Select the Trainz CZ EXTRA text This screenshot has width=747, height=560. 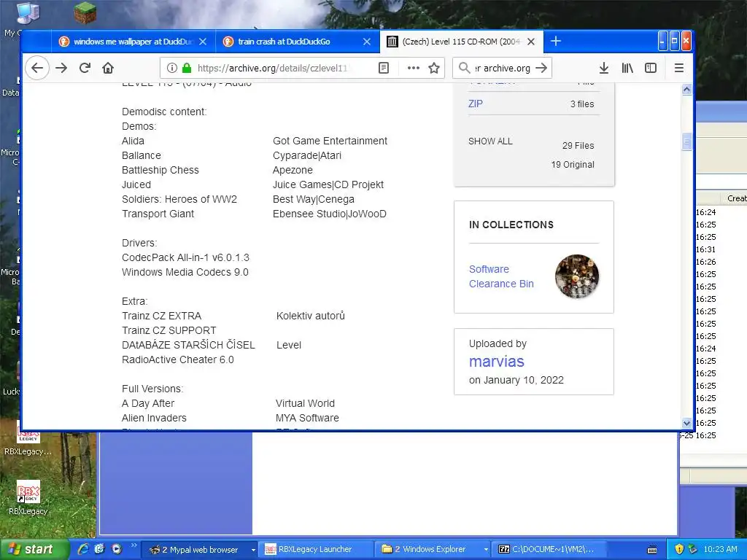(161, 316)
